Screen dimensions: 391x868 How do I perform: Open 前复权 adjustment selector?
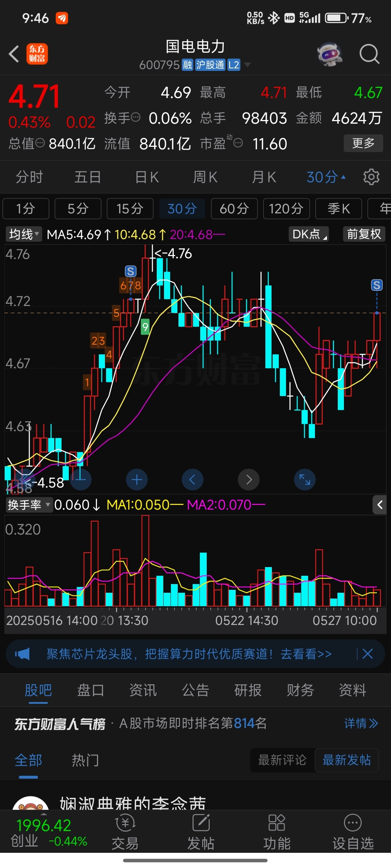pos(364,234)
